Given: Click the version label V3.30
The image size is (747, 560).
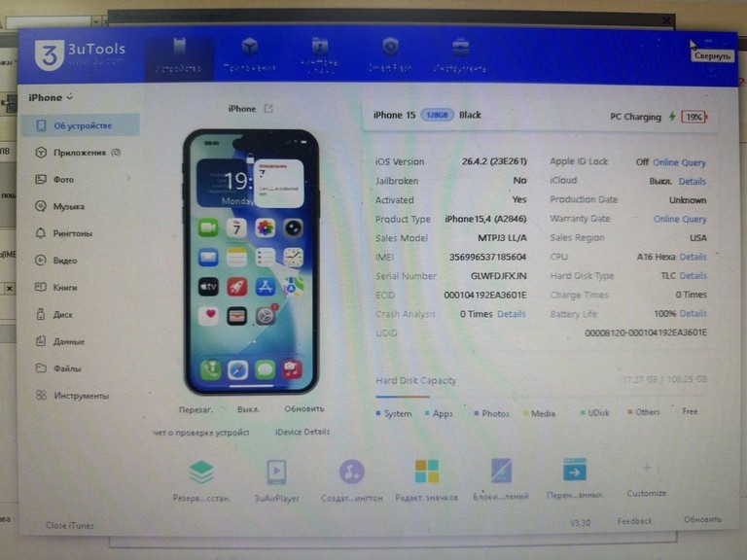Looking at the screenshot, I should click(x=580, y=523).
